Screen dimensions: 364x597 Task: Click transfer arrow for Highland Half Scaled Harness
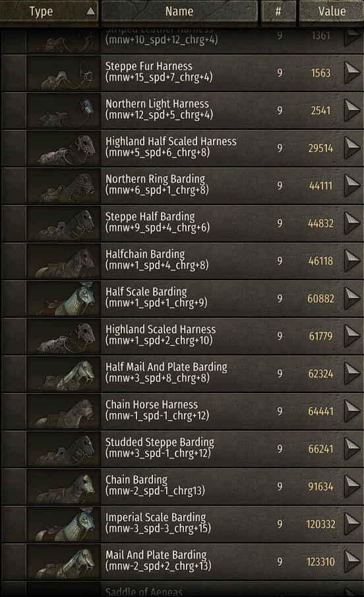[x=352, y=148]
